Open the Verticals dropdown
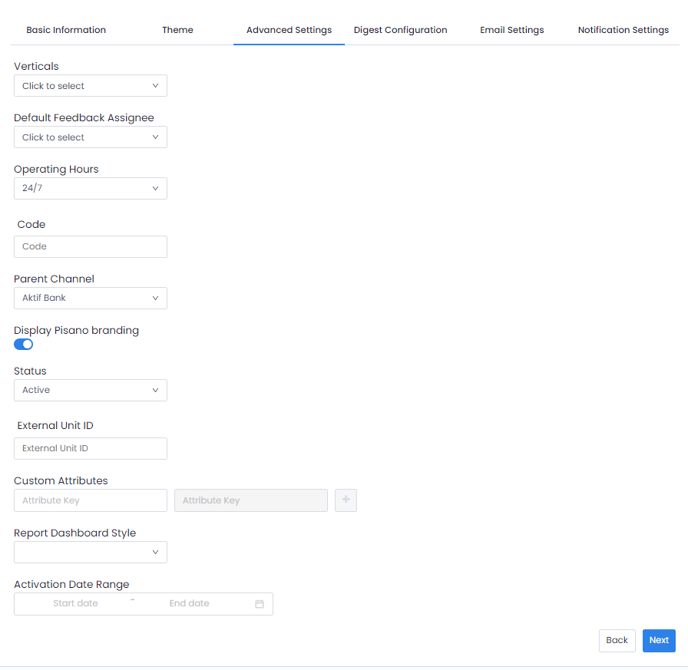 [x=90, y=86]
